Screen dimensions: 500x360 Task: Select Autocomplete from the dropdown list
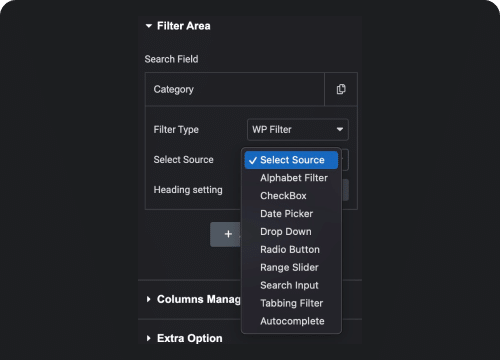coord(292,321)
